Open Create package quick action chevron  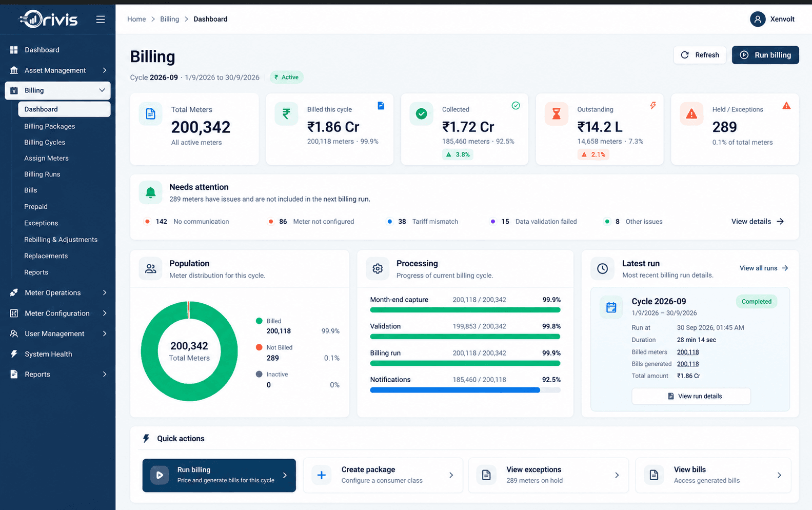[x=451, y=475]
